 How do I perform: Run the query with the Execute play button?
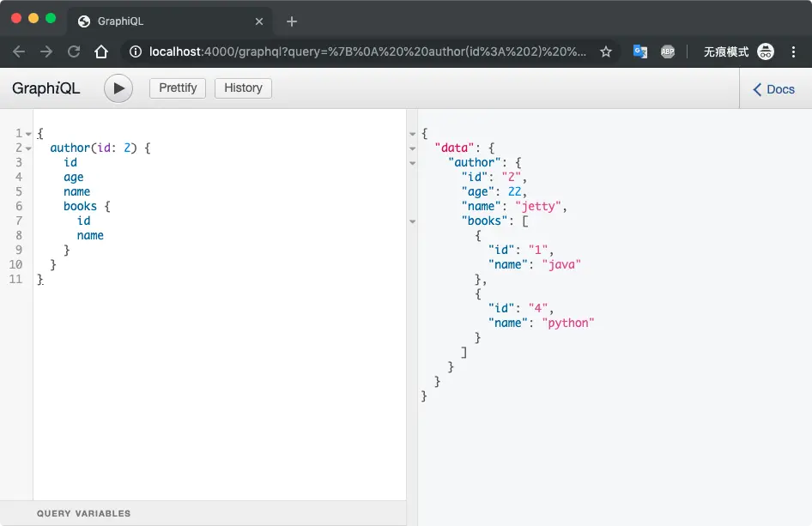[x=118, y=88]
